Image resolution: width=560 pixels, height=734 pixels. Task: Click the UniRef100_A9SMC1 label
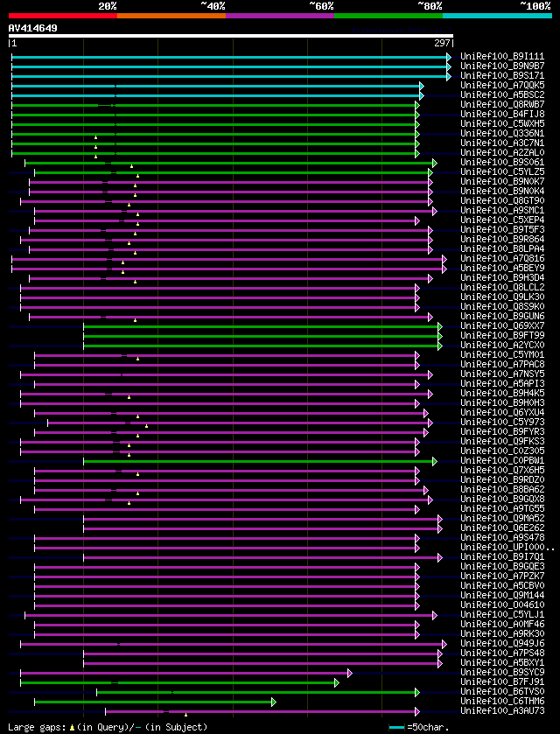click(502, 211)
